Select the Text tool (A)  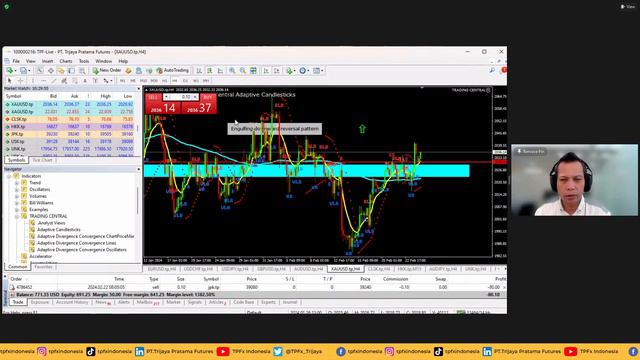click(x=85, y=81)
